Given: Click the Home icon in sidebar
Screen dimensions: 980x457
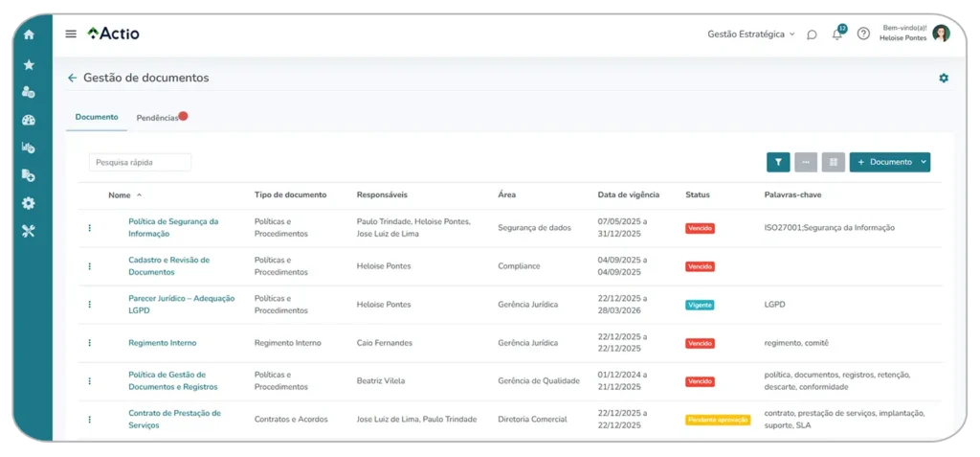Looking at the screenshot, I should click(29, 34).
